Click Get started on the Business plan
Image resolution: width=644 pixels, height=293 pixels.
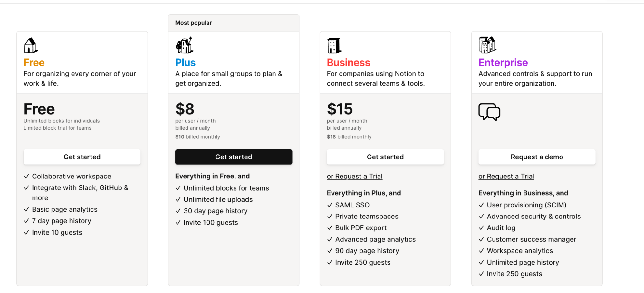click(x=385, y=157)
